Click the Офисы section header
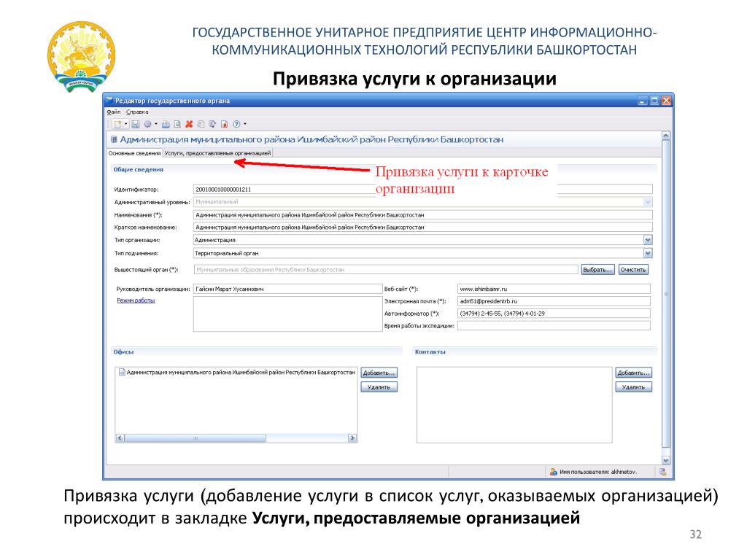 click(x=123, y=352)
